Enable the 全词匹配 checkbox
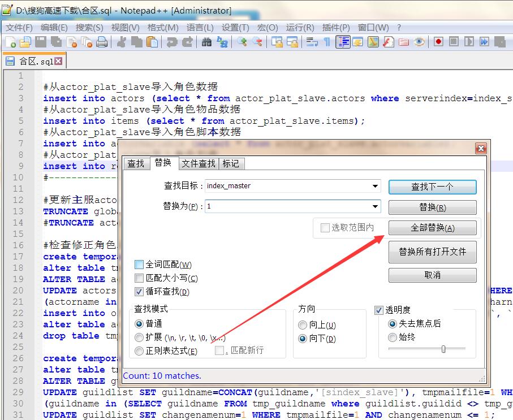 139,265
